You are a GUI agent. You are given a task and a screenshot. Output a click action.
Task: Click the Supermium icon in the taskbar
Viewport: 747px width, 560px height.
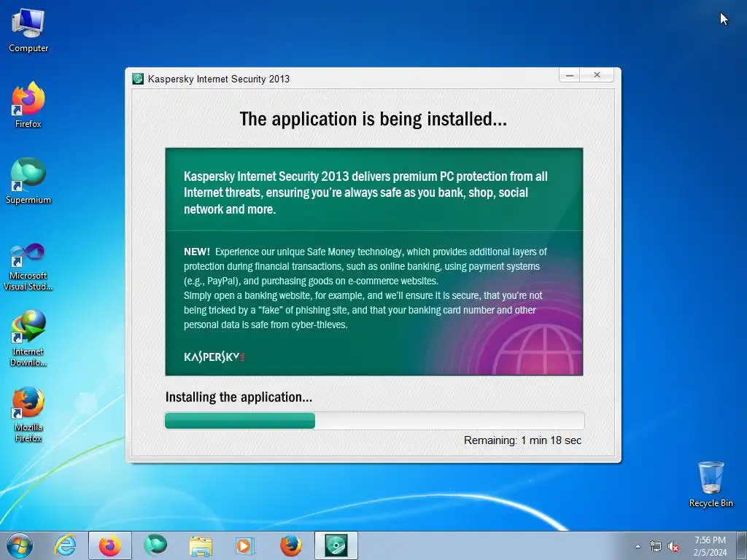[155, 545]
